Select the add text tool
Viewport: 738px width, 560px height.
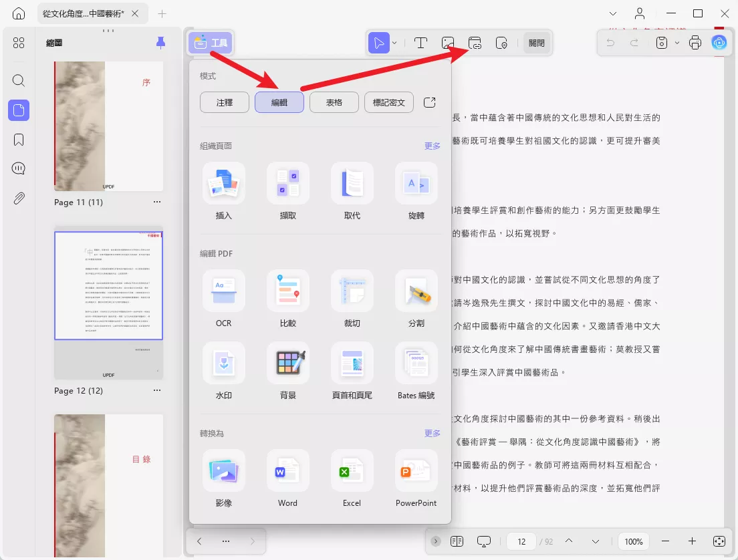coord(420,43)
